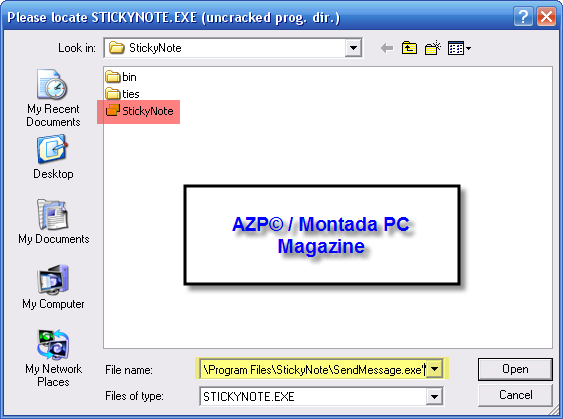
Task: Click the Back arrow toolbar button
Action: 387,48
